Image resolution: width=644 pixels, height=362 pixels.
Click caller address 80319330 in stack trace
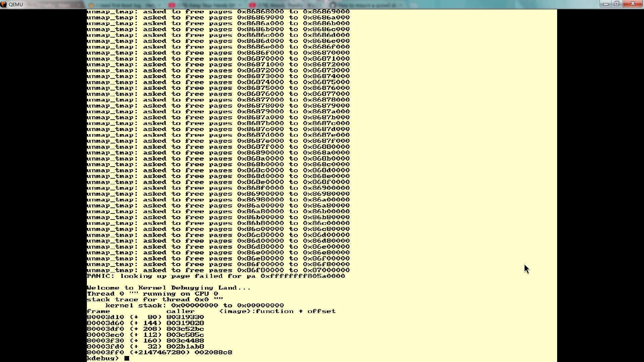point(185,317)
